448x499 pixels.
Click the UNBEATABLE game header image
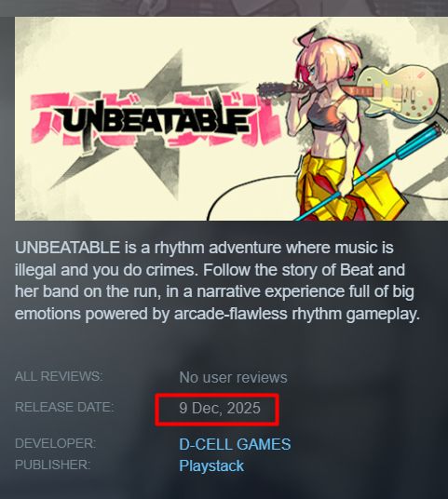pyautogui.click(x=231, y=118)
